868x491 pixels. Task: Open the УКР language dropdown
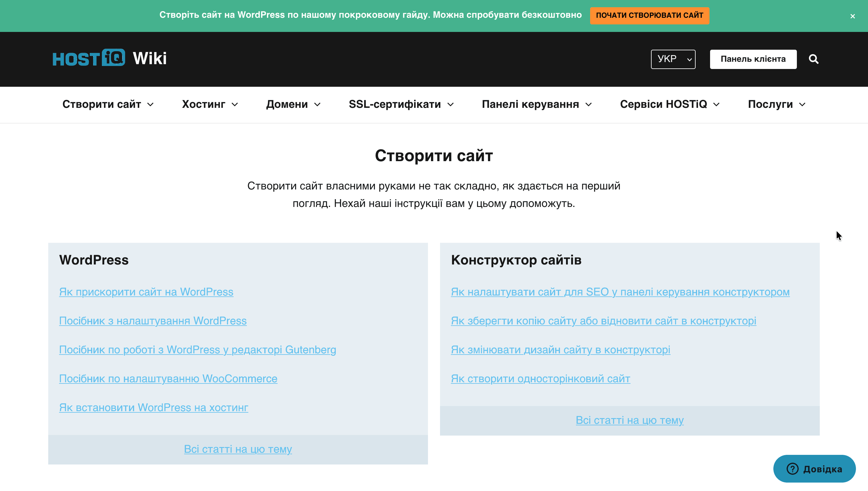(x=673, y=59)
